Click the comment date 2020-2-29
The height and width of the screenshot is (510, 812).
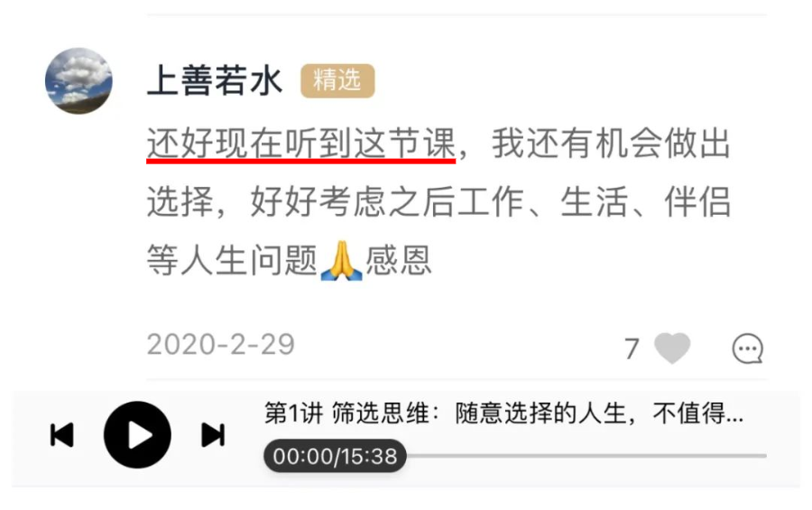(221, 345)
